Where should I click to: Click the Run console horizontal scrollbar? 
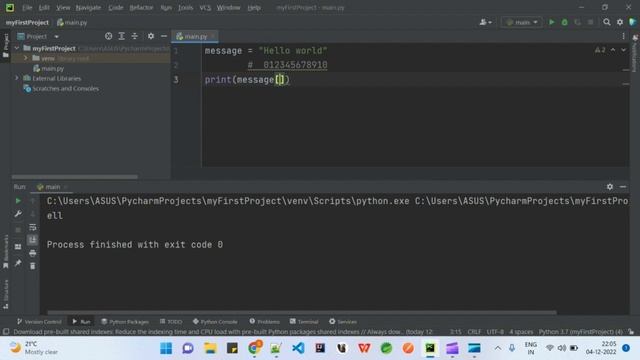302,313
